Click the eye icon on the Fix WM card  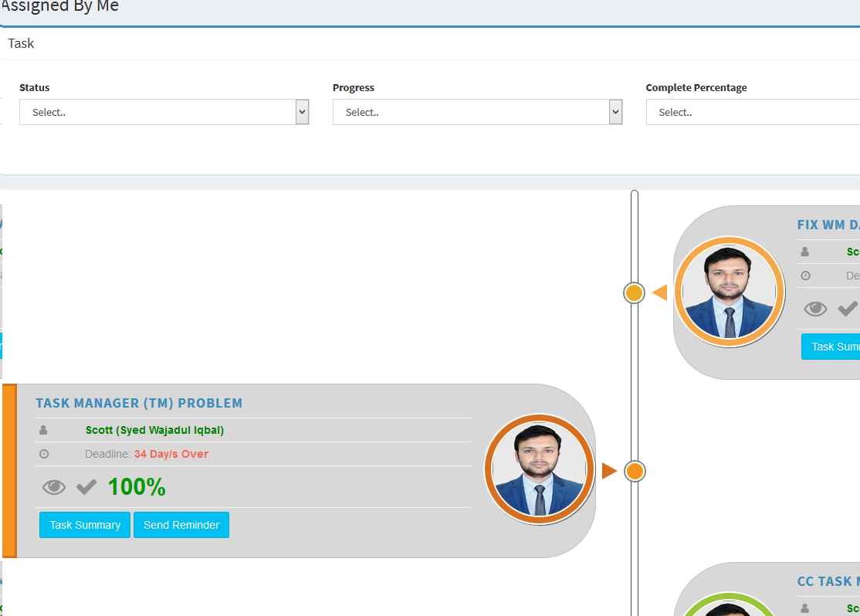tap(815, 310)
